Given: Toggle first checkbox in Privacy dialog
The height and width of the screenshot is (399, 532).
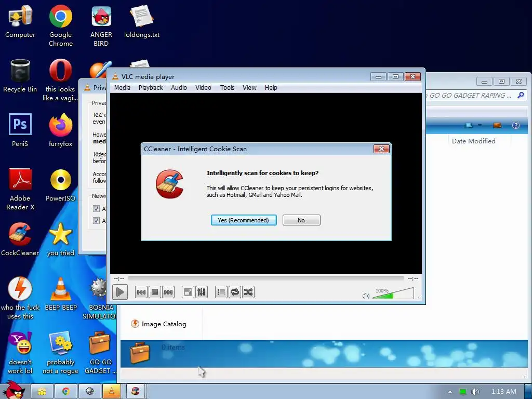Looking at the screenshot, I should (96, 209).
